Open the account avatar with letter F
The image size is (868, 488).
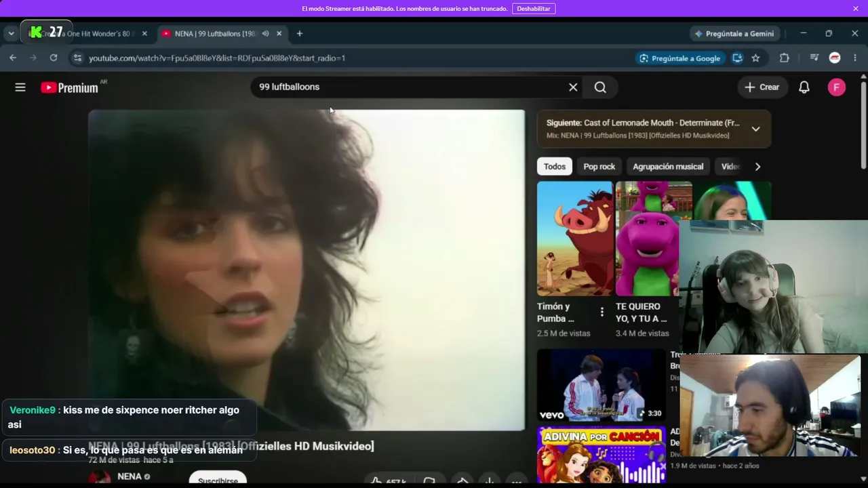(x=837, y=87)
